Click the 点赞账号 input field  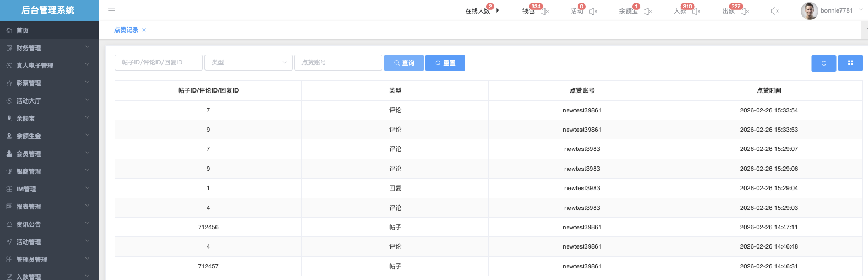[338, 63]
